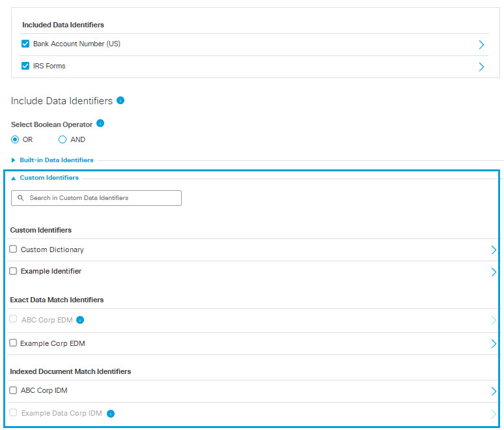Select the AND boolean operator

(x=63, y=139)
